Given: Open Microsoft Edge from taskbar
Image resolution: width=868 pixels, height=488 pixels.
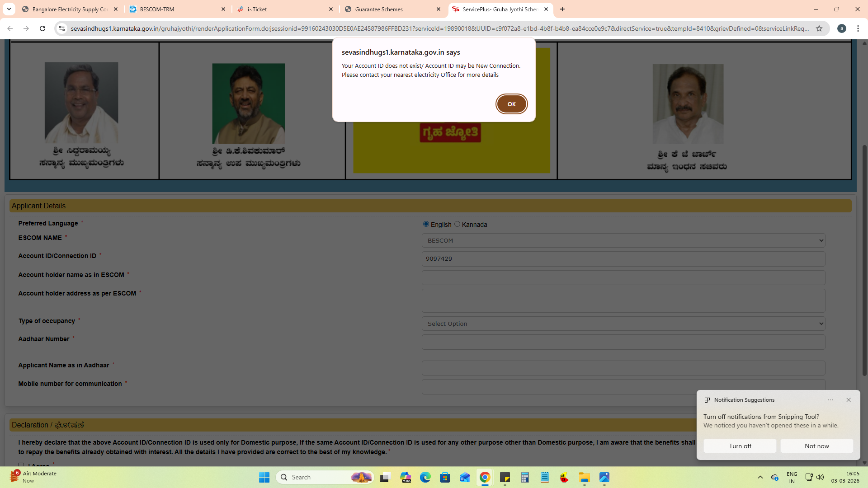Looking at the screenshot, I should click(425, 477).
